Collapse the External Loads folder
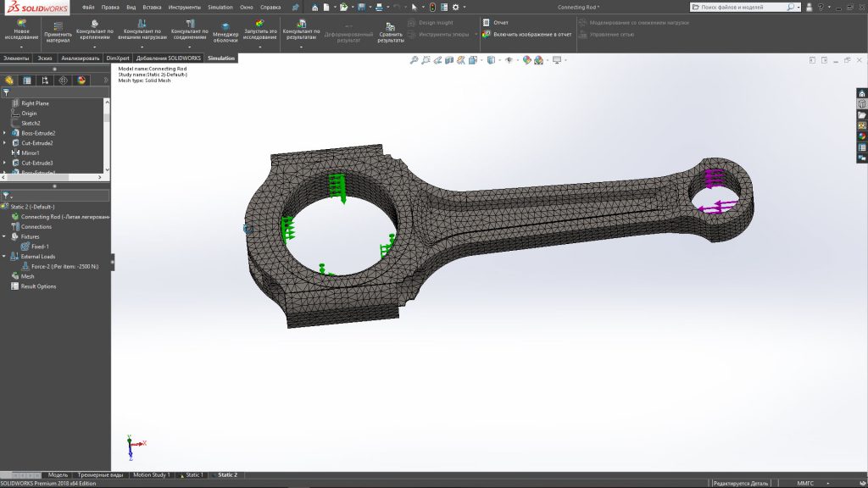The height and width of the screenshot is (488, 868). pos(4,257)
